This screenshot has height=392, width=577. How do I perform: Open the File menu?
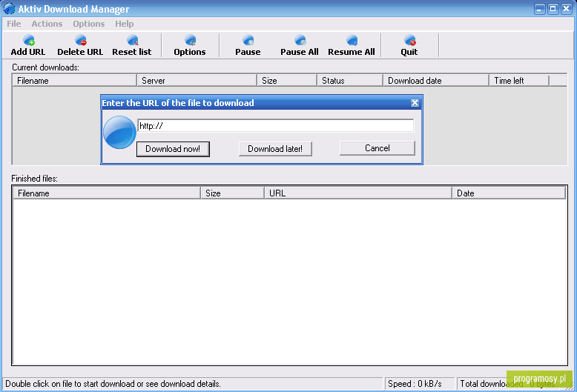[x=14, y=24]
